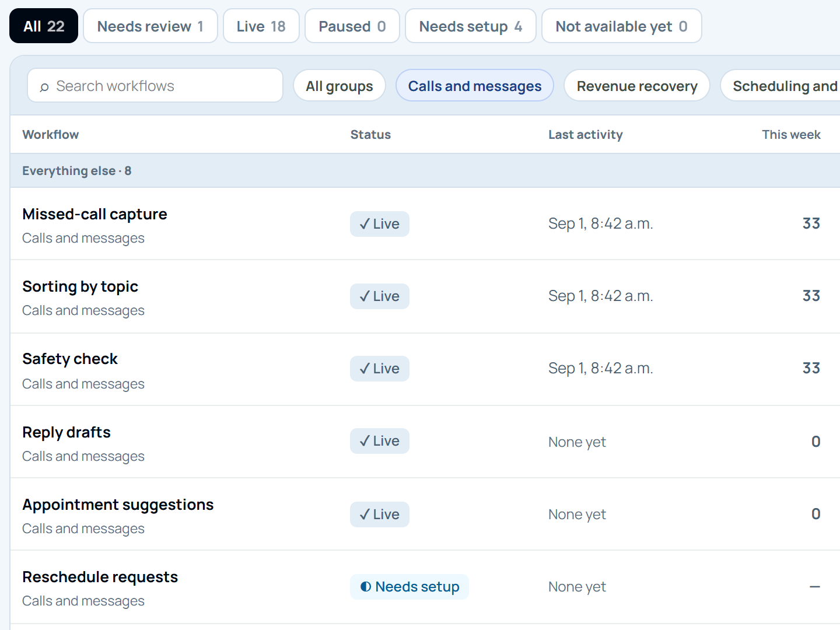
Task: Click the This week column header
Action: (791, 135)
